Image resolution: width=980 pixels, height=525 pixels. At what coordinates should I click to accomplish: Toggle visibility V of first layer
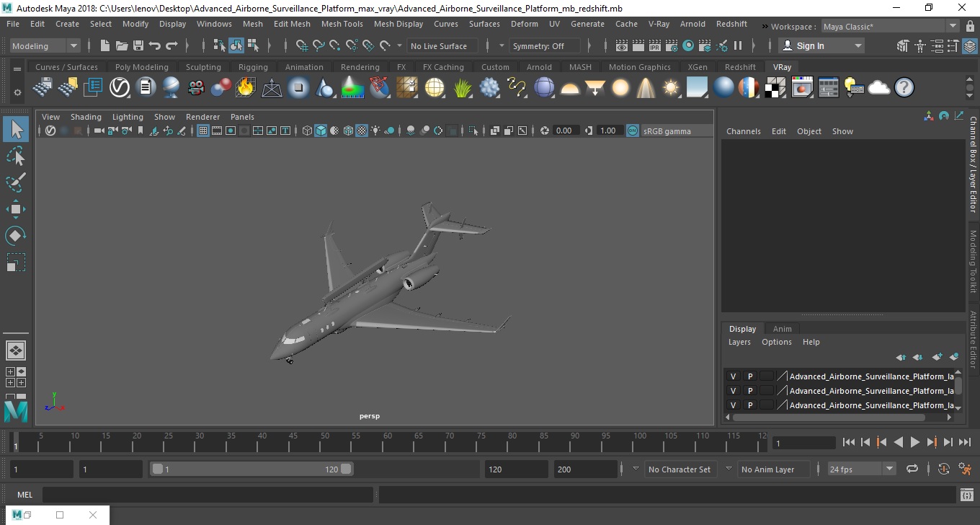[733, 376]
